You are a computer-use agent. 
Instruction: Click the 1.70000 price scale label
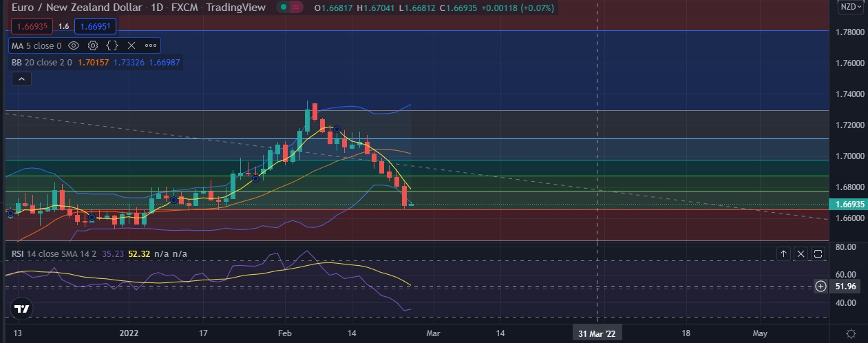[850, 156]
